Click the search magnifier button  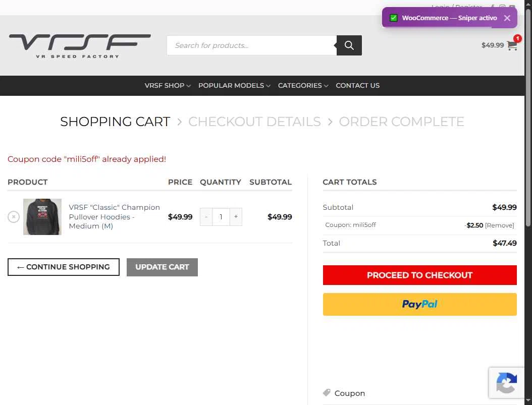[x=349, y=45]
